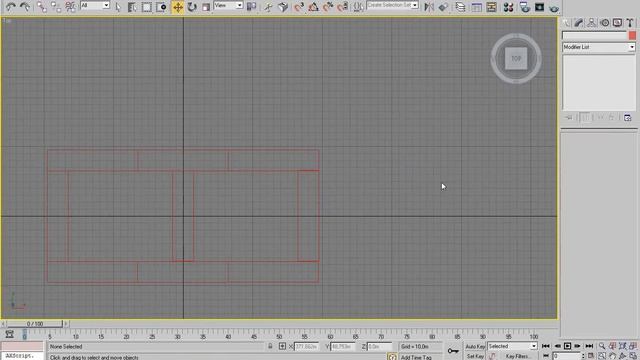Select the Zoom magnifier viewport tool
The image size is (640, 360).
602,346
